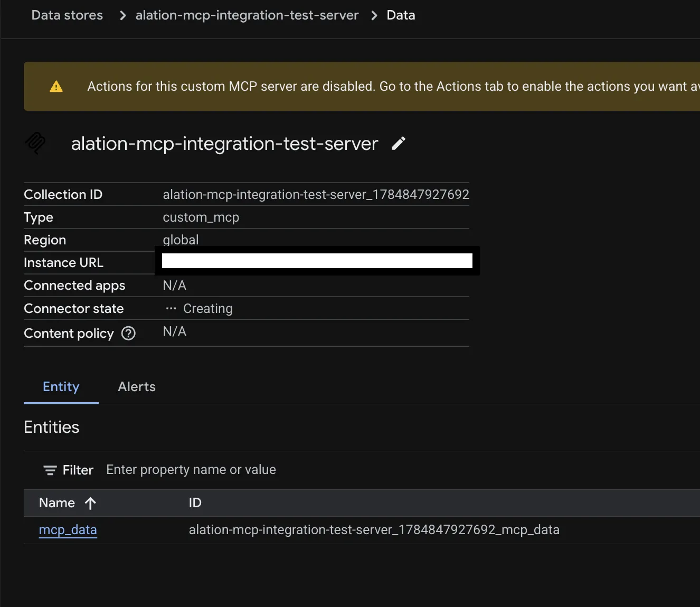Image resolution: width=700 pixels, height=607 pixels.
Task: Switch to the Entity tab
Action: point(61,387)
